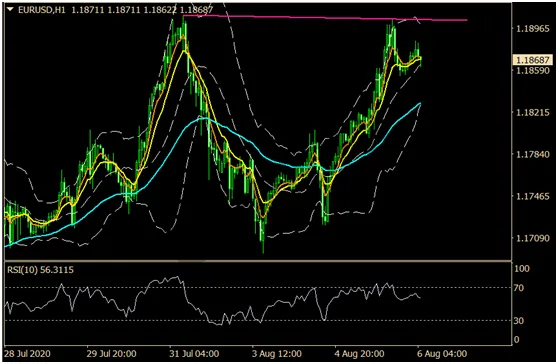
Task: Click the RSI(10) 56.3115 indicator label
Action: coord(41,270)
